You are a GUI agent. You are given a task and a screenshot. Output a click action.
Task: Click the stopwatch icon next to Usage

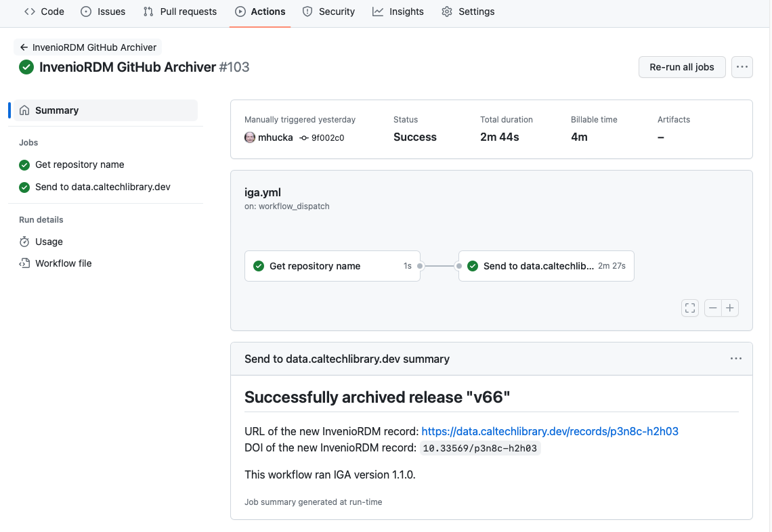[x=24, y=242]
